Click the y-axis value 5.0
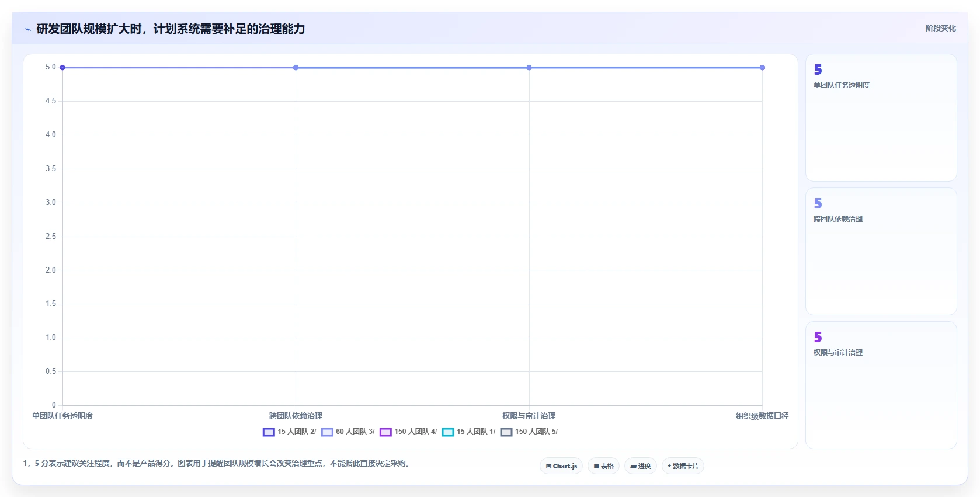Viewport: 980px width, 497px height. pyautogui.click(x=51, y=67)
